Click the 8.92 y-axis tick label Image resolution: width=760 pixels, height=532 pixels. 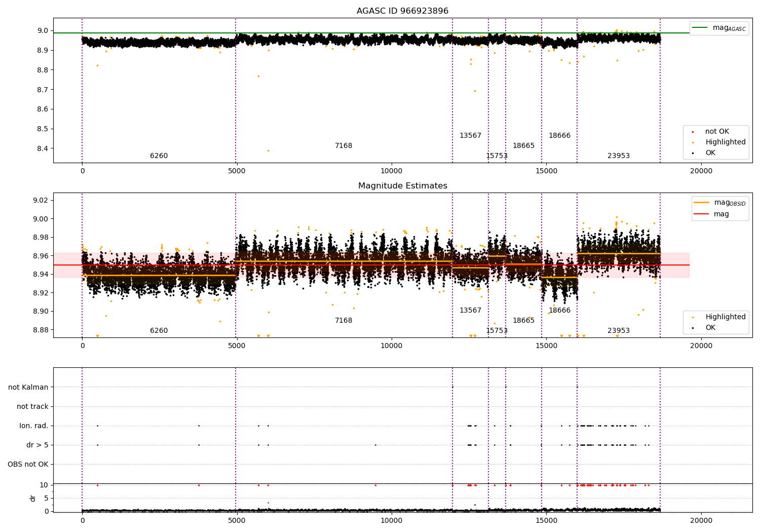[x=41, y=293]
